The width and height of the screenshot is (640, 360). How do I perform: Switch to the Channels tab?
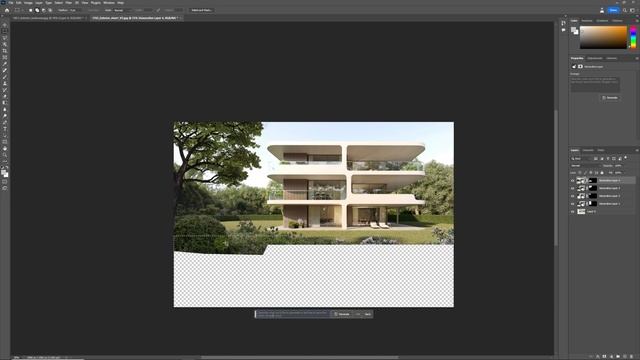click(x=588, y=150)
